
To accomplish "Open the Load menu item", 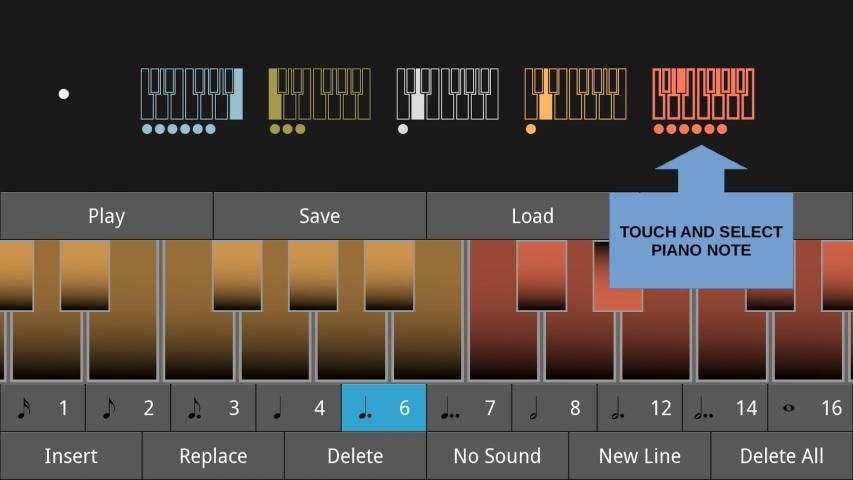I will coord(532,216).
